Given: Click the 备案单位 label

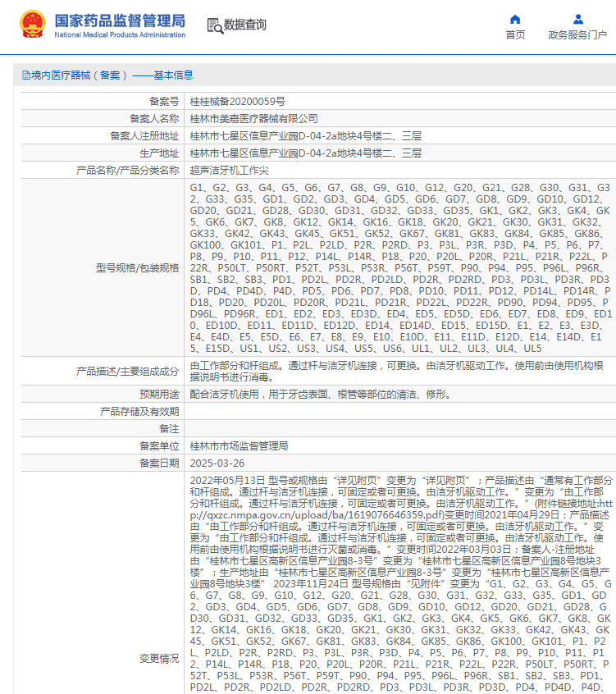Looking at the screenshot, I should [159, 446].
